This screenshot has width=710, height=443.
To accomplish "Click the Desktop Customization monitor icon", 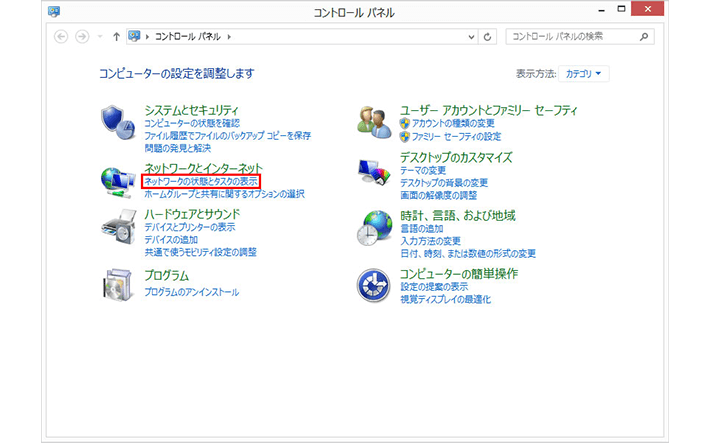I will [375, 172].
